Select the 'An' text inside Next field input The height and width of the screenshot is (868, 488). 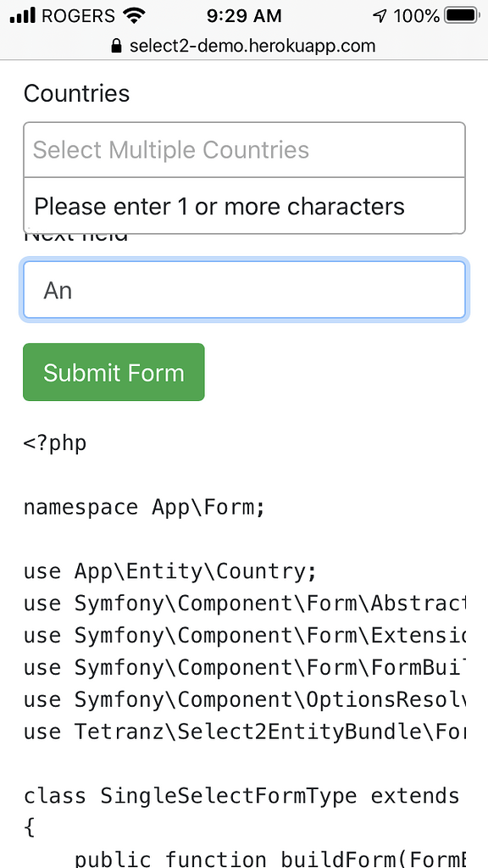[x=56, y=289]
